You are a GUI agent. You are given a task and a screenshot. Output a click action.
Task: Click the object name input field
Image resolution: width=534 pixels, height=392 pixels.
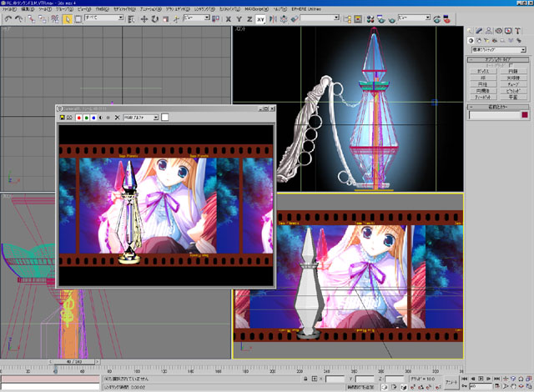coord(495,115)
